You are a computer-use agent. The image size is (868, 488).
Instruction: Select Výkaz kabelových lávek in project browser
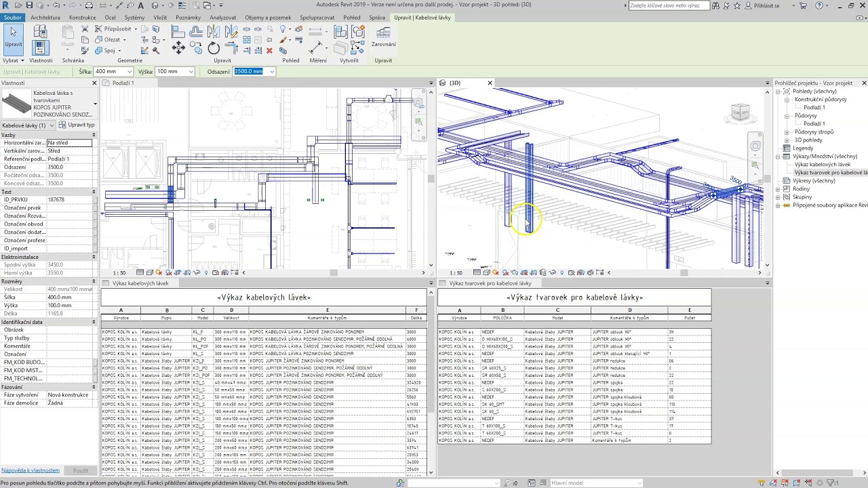pos(823,165)
